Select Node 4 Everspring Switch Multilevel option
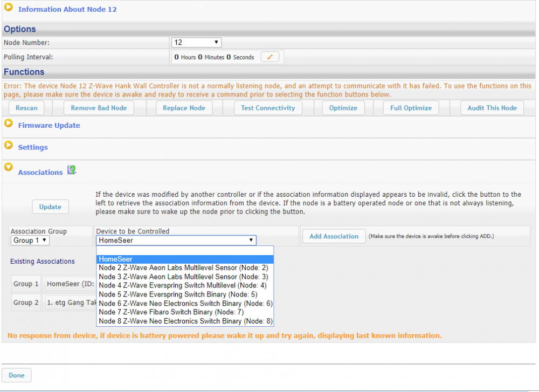The height and width of the screenshot is (392, 539). 183,285
